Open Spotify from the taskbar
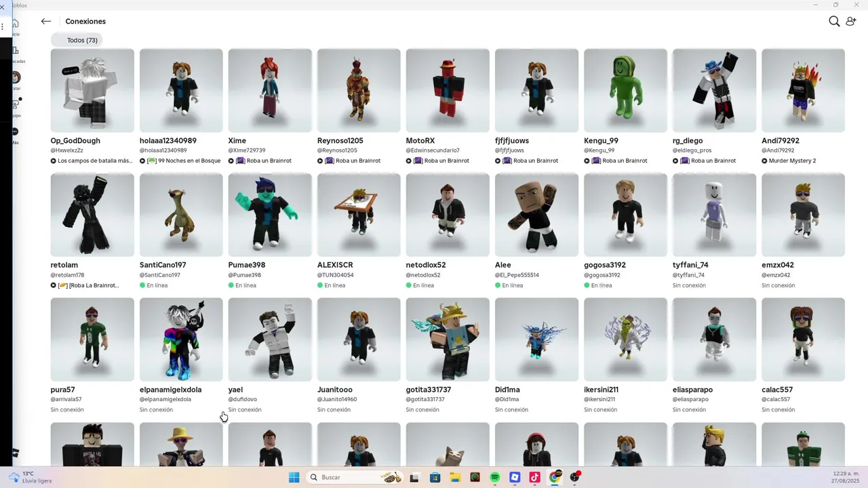 [x=495, y=477]
